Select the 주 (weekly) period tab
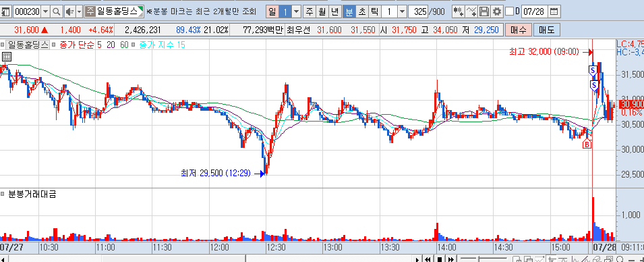The height and width of the screenshot is (262, 644). pyautogui.click(x=310, y=11)
